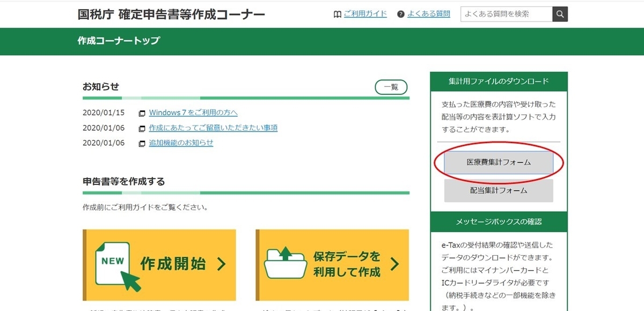The height and width of the screenshot is (311, 644).
Task: Click the question mark icon beside よくある質問
Action: click(x=400, y=14)
